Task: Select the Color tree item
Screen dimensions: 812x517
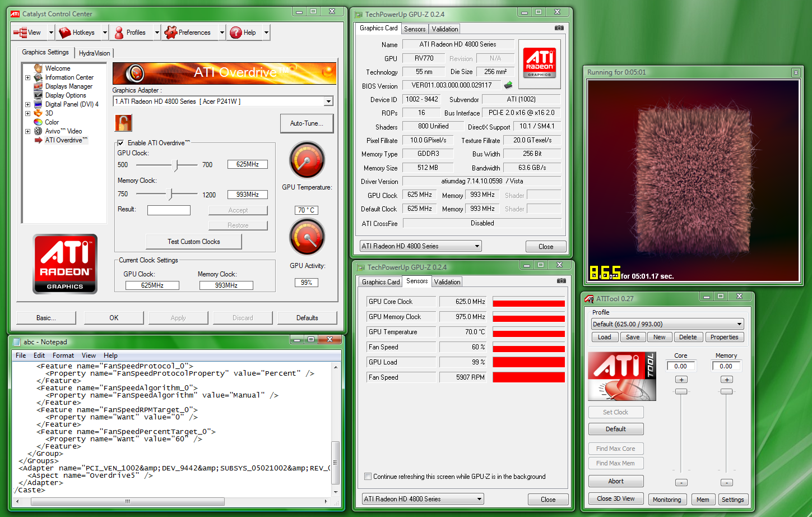Action: 52,122
